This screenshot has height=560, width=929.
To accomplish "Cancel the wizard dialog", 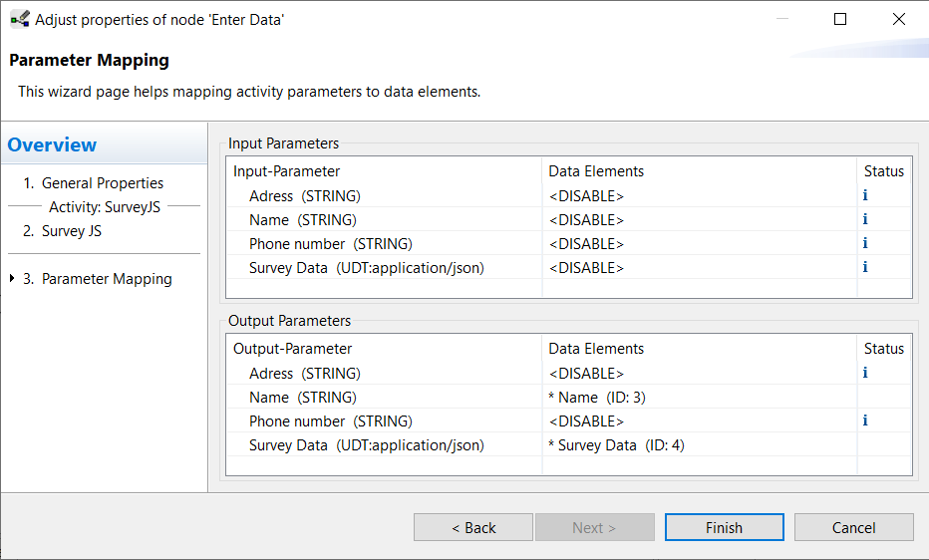I will [x=854, y=527].
